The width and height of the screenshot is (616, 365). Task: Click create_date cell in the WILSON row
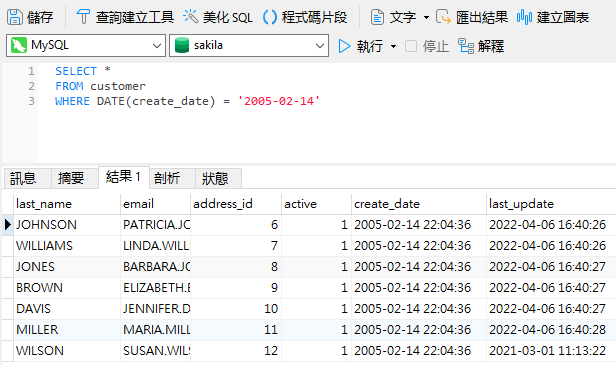[419, 351]
